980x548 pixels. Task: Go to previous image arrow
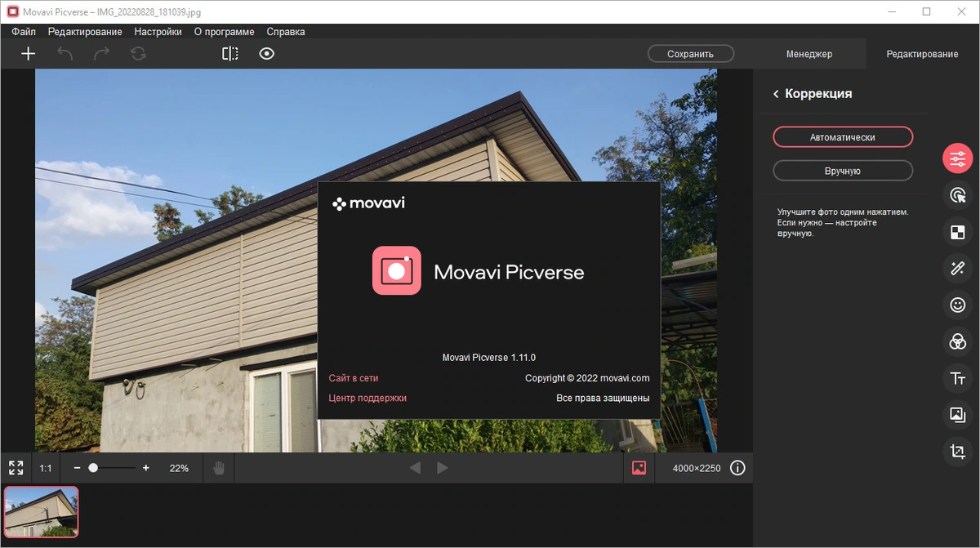tap(415, 468)
